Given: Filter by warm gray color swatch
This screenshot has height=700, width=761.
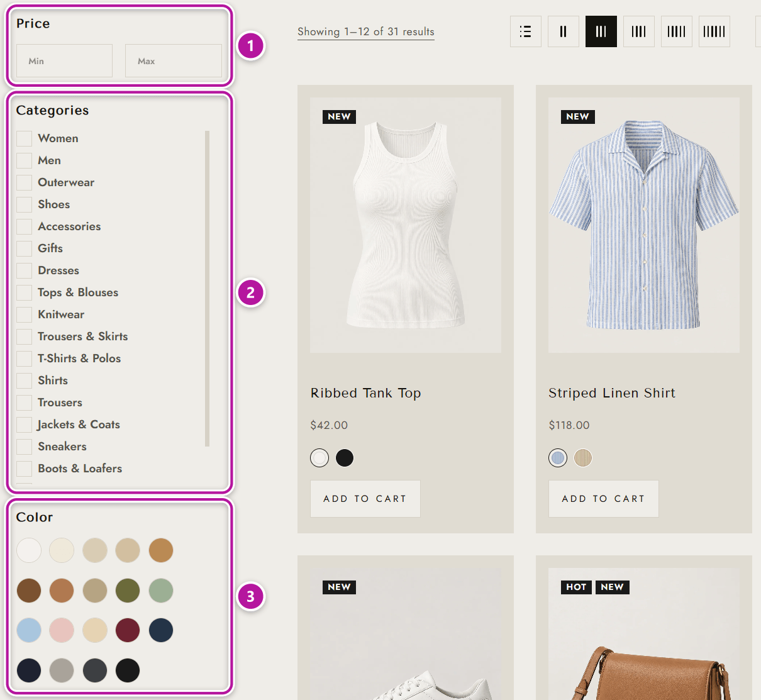Looking at the screenshot, I should [62, 670].
